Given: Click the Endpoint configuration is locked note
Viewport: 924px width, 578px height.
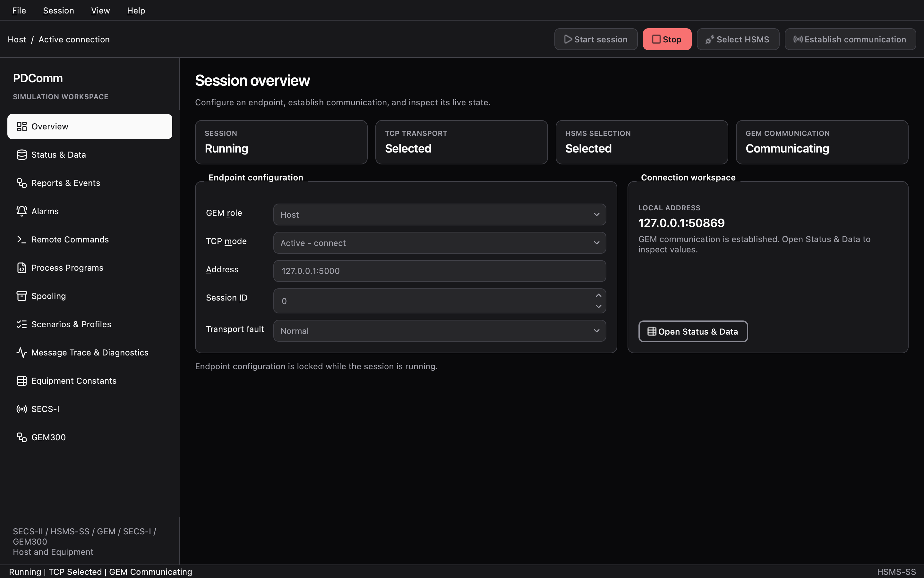Looking at the screenshot, I should 316,367.
